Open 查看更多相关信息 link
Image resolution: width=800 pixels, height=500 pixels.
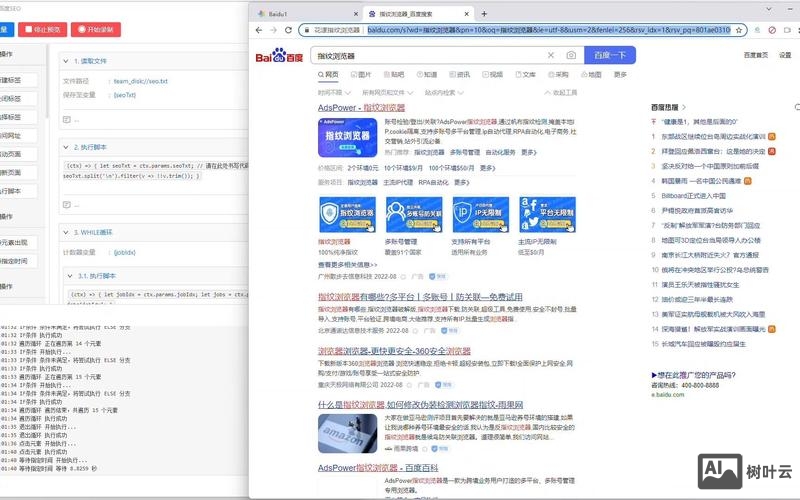pos(347,265)
